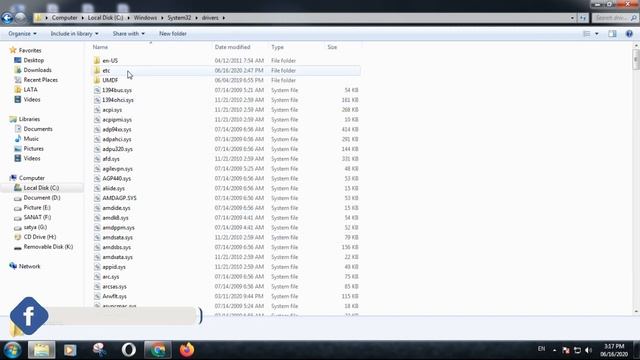This screenshot has height=360, width=640.
Task: Open the view options dropdown arrow
Action: pos(597,34)
